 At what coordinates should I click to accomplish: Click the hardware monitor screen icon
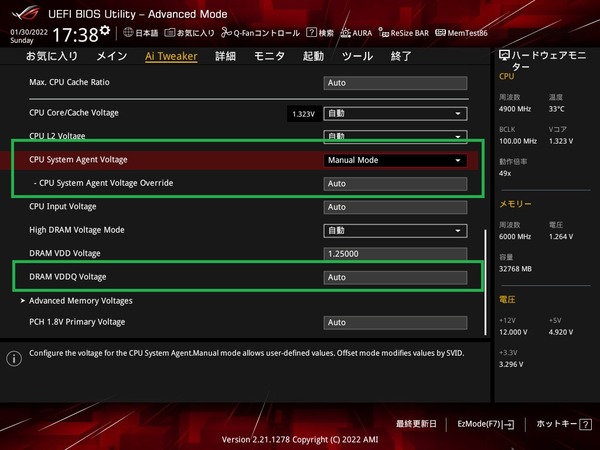[504, 55]
